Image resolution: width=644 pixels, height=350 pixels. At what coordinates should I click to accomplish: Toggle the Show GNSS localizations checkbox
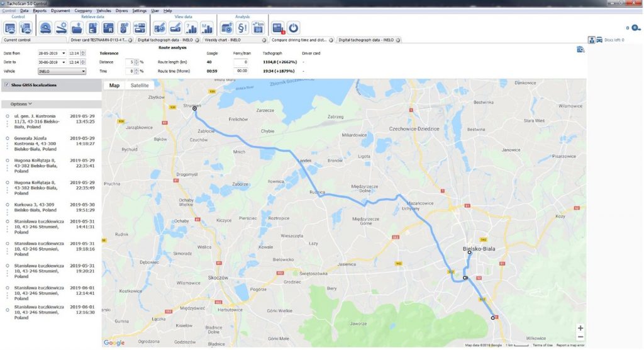(x=6, y=85)
